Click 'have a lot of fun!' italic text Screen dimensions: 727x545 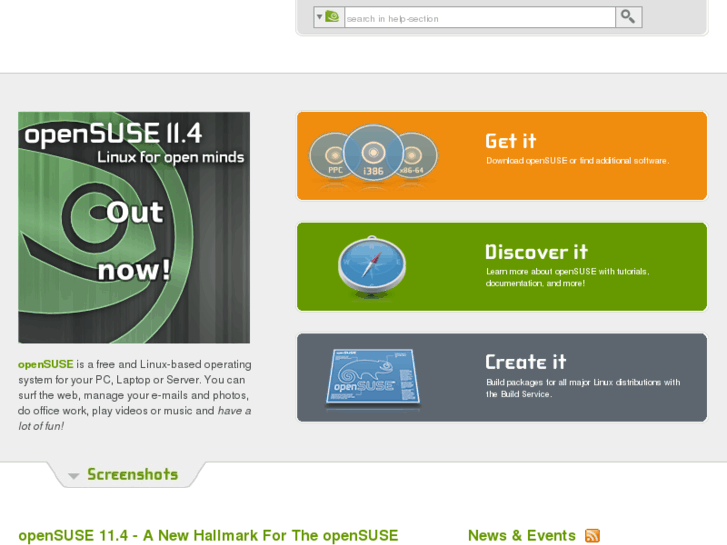134,418
